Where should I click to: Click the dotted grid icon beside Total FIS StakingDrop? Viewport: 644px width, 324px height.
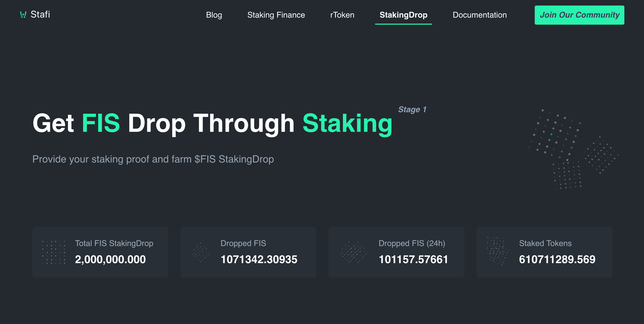54,252
